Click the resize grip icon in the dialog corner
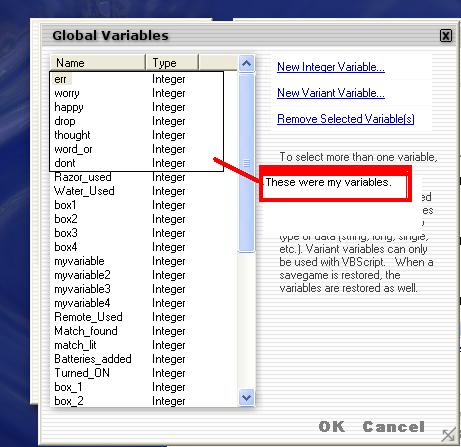 click(x=448, y=435)
